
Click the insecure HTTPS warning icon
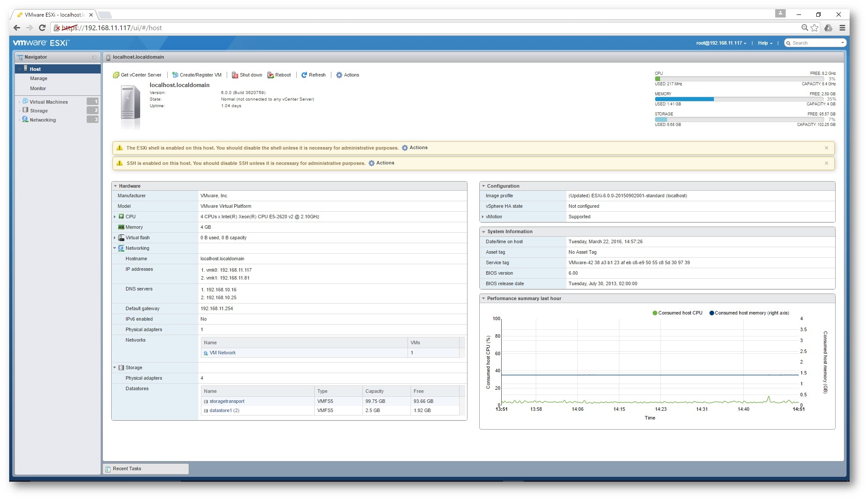pos(56,28)
